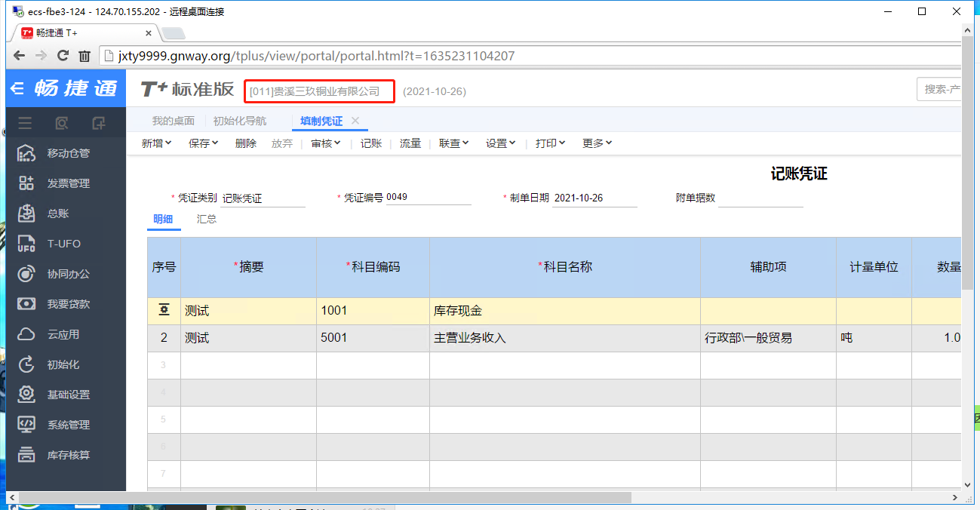Image resolution: width=980 pixels, height=510 pixels.
Task: Switch to the 初始化导航 tab
Action: 240,121
